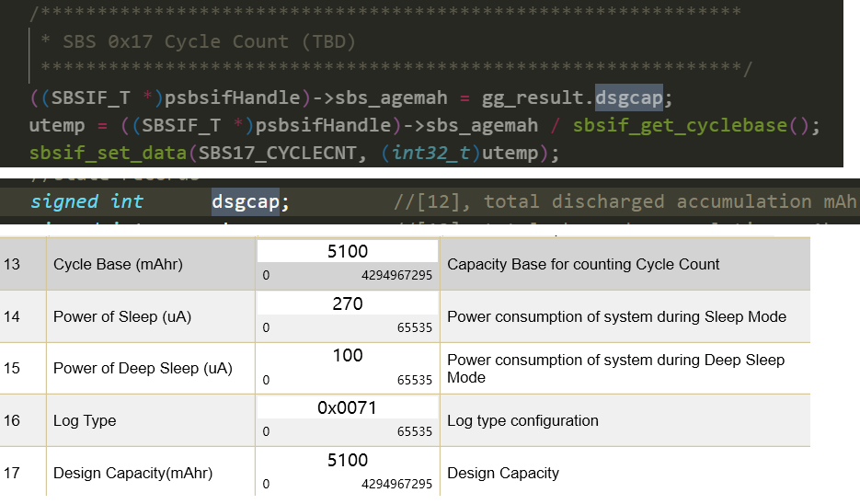The width and height of the screenshot is (860, 504).
Task: Select the 'Power of Sleep (uA)' parameter name
Action: [122, 317]
